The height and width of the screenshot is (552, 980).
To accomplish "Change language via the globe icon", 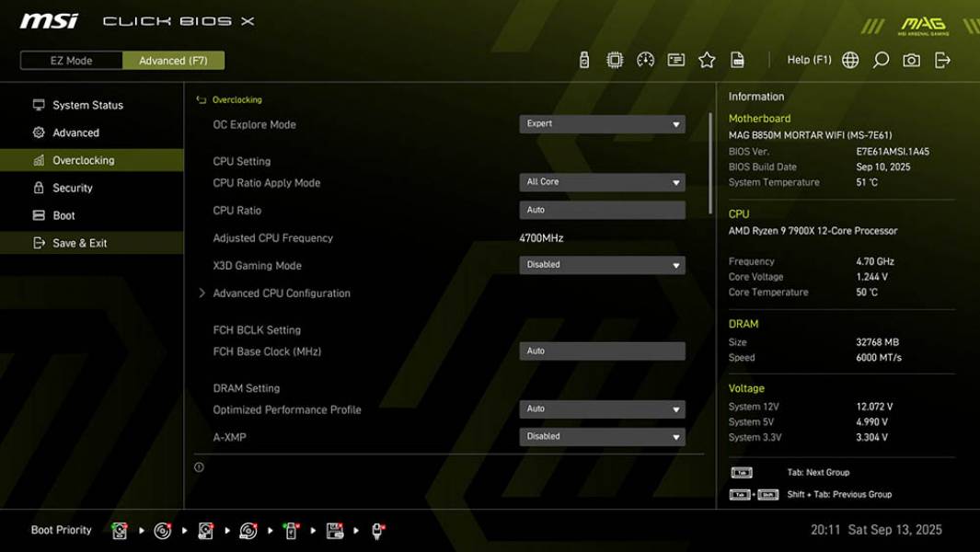I will pyautogui.click(x=851, y=59).
